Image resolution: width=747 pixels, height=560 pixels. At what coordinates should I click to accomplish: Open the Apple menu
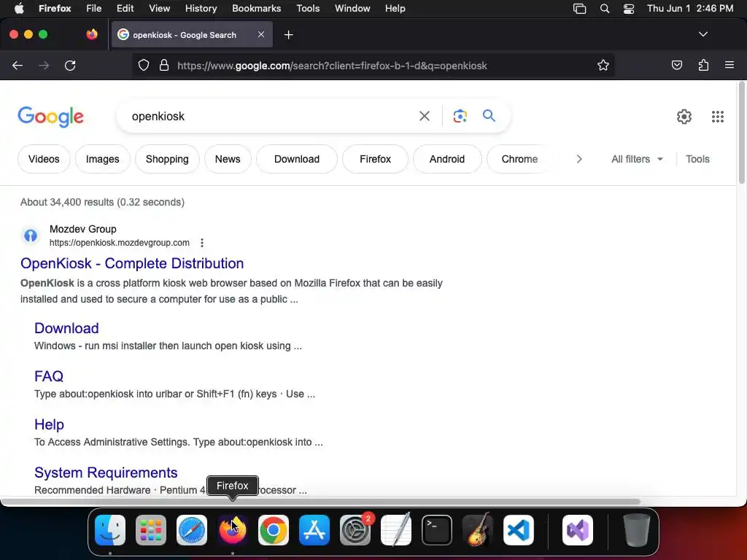(x=19, y=9)
